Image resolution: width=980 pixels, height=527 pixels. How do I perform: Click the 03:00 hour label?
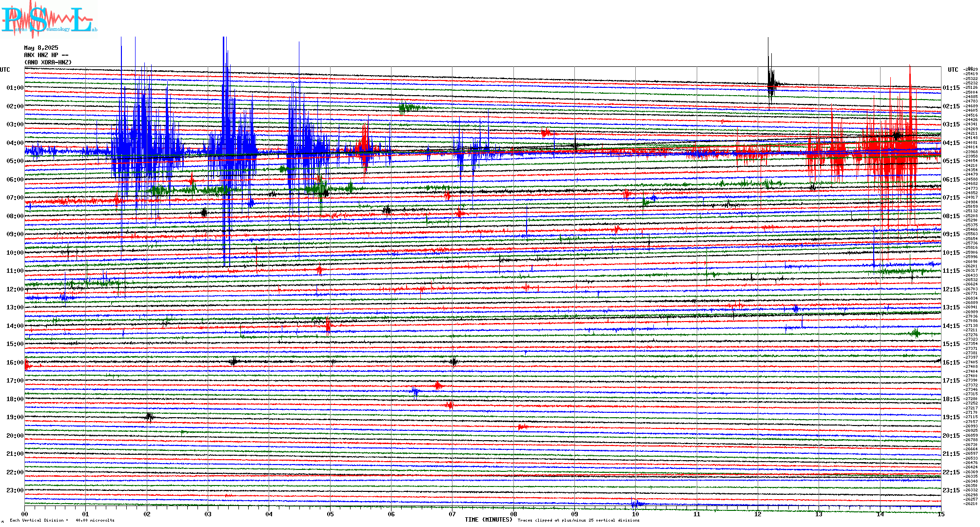tap(15, 124)
